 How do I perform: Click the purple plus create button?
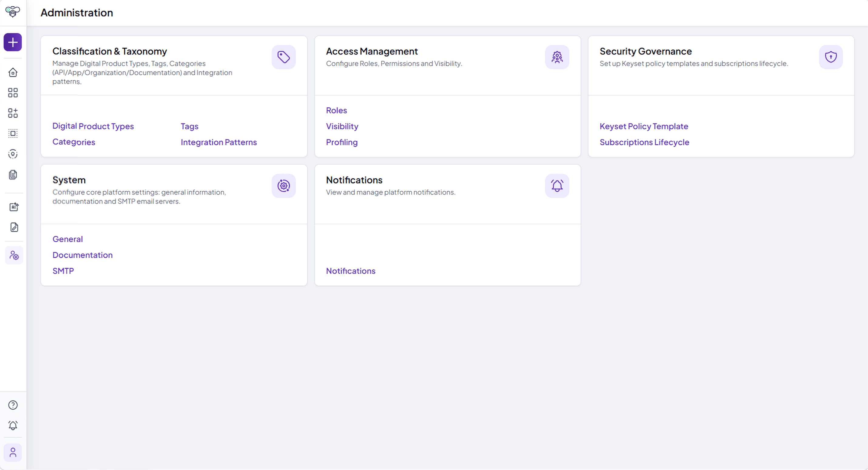point(13,42)
